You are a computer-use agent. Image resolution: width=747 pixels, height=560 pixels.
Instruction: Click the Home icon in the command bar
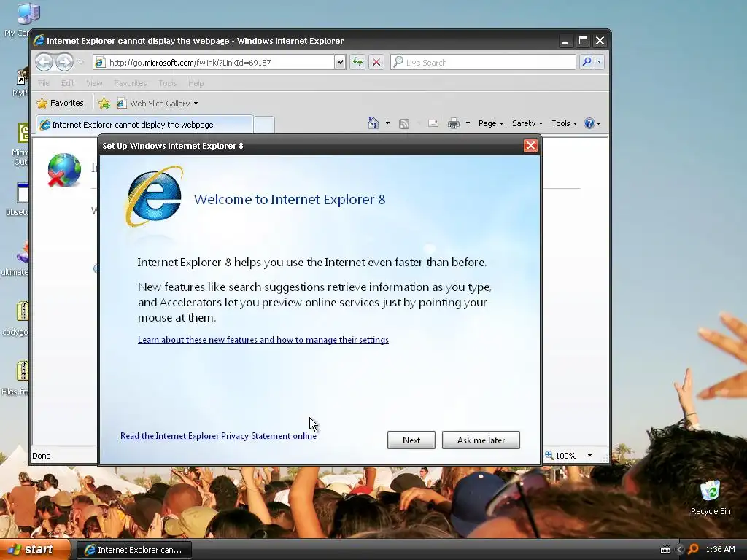coord(373,123)
